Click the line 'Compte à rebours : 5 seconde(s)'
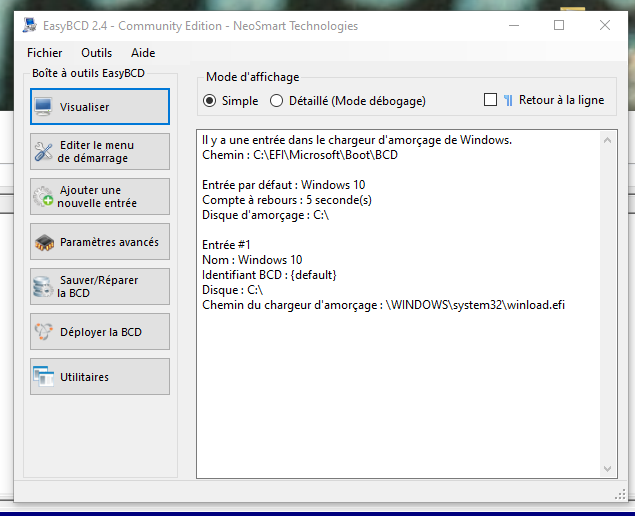 point(287,200)
